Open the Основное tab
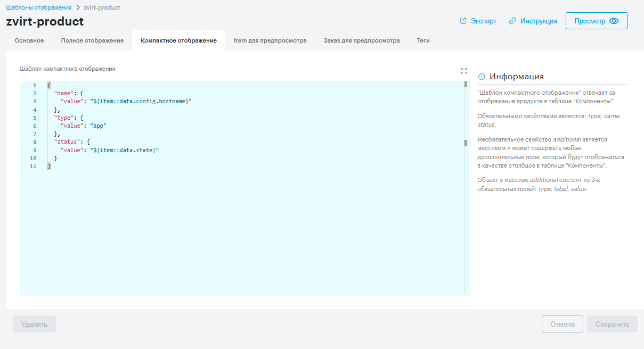 click(x=29, y=40)
